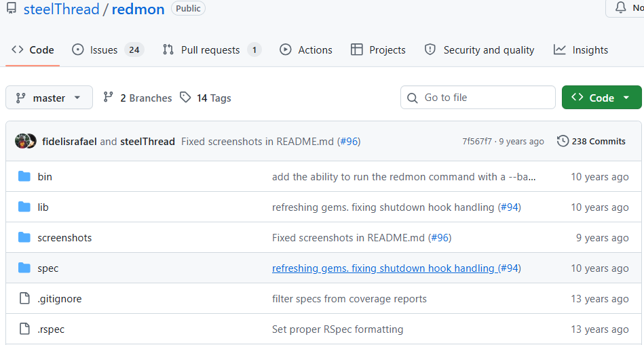Click 9 years ago in the screenshots row
The width and height of the screenshot is (644, 345).
coord(602,237)
